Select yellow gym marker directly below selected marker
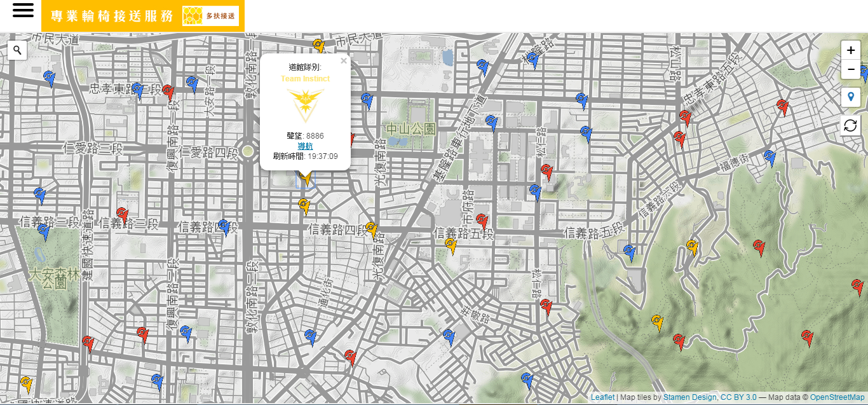868x405 pixels. (x=304, y=206)
